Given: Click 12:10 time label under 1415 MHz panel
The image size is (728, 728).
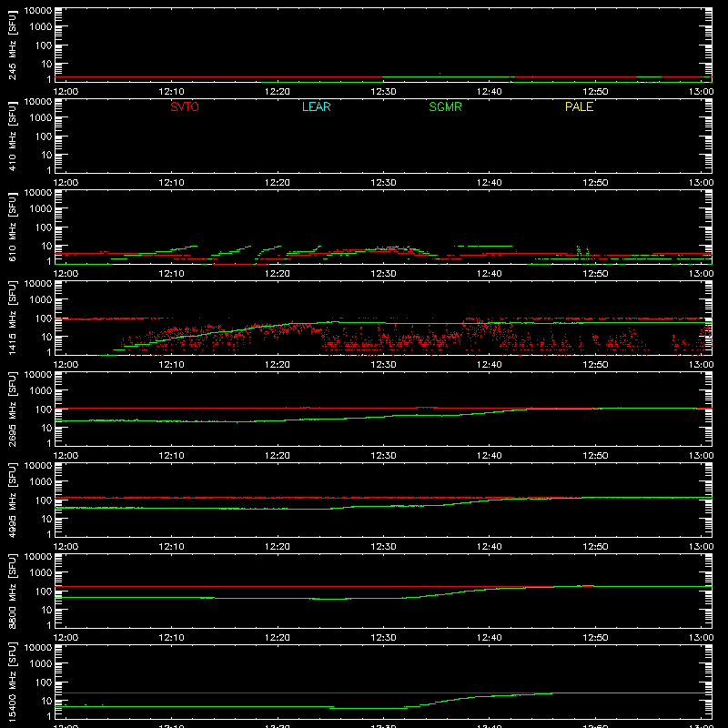Looking at the screenshot, I should (171, 365).
